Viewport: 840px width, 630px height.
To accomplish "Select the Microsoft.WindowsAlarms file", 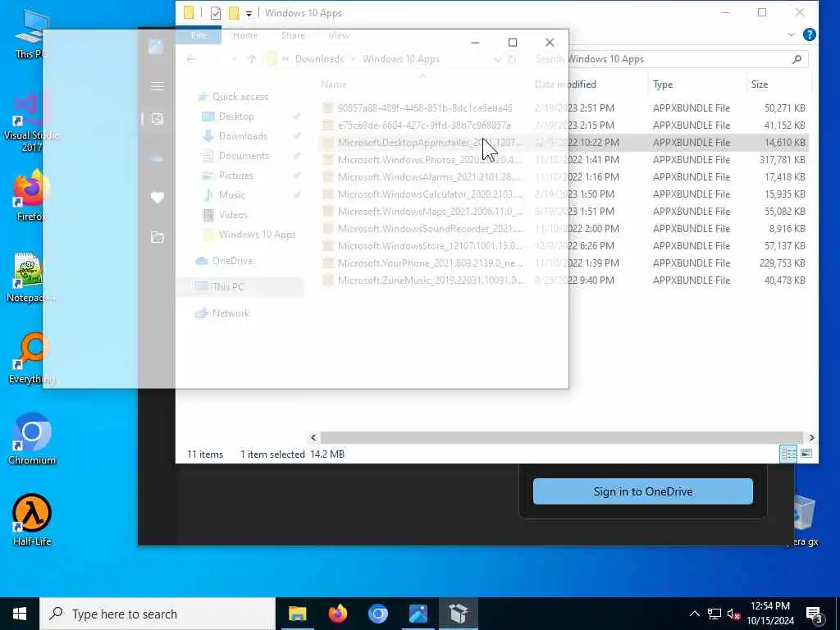I will [564, 177].
